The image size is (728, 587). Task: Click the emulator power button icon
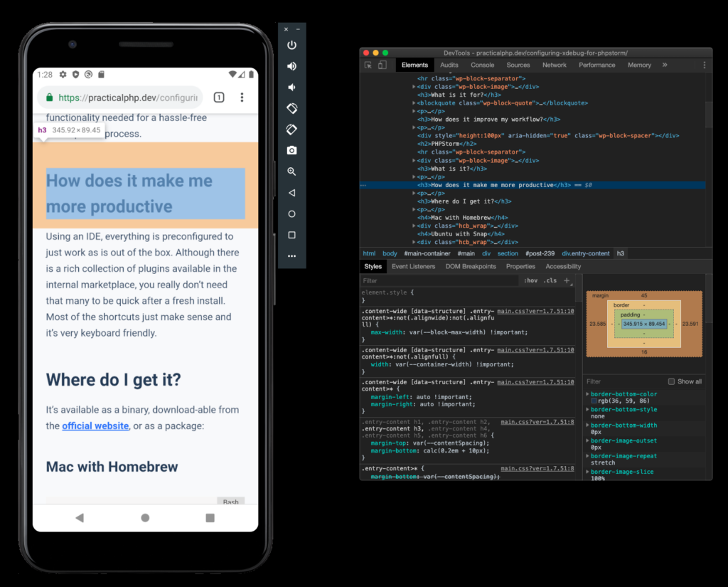[291, 45]
